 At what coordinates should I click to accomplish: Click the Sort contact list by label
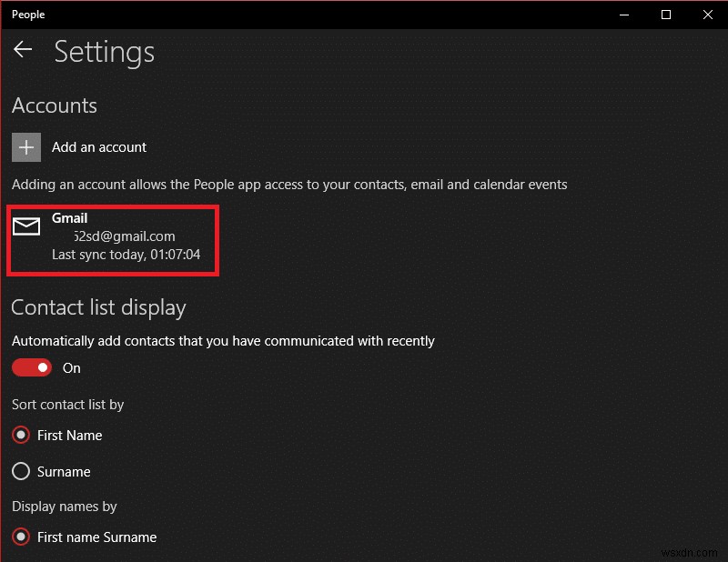pyautogui.click(x=67, y=405)
